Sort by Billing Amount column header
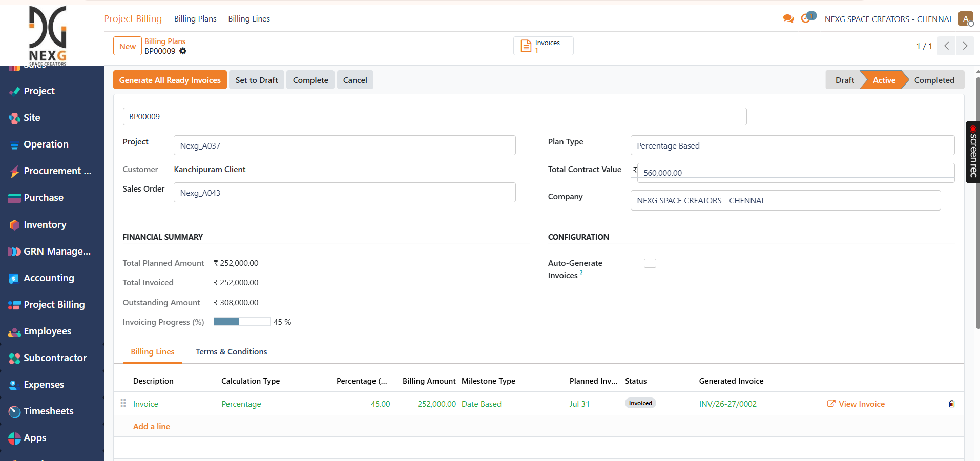This screenshot has height=461, width=980. pyautogui.click(x=429, y=381)
